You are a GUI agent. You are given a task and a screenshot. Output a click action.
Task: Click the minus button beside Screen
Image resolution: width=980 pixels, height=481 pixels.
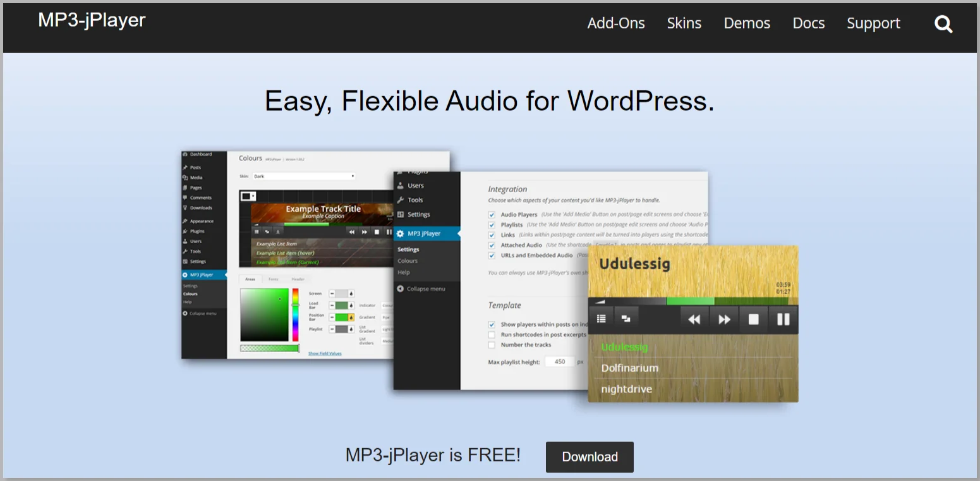332,293
